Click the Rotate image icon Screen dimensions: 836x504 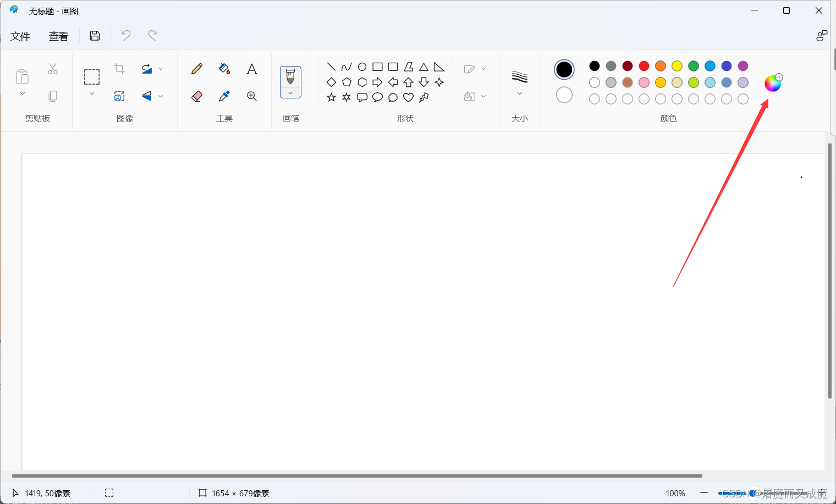pos(147,69)
